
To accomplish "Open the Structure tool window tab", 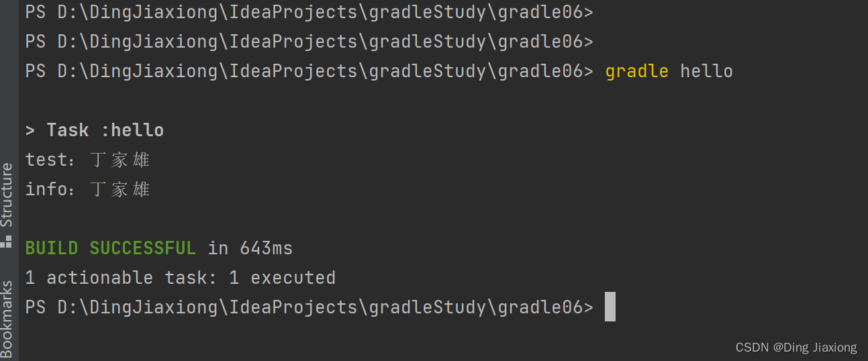I will point(7,195).
